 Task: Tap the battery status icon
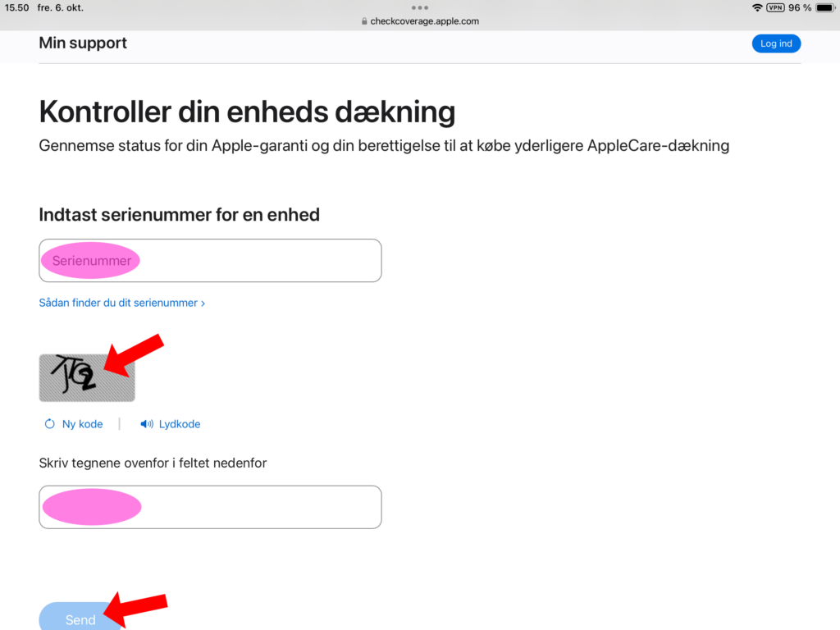click(825, 7)
